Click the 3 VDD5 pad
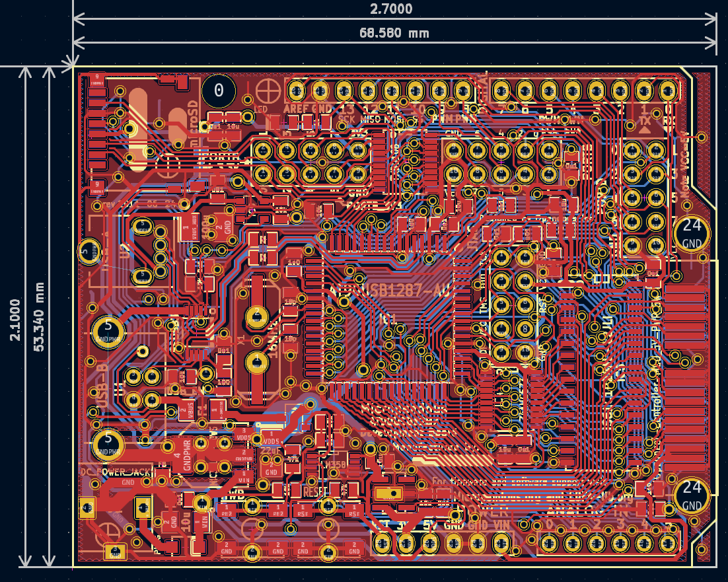The height and width of the screenshot is (582, 728). (244, 435)
